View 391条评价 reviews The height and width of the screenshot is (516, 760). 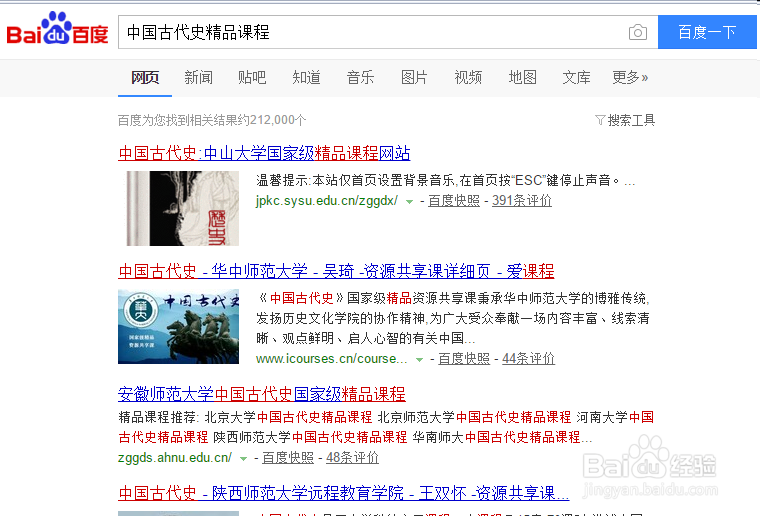point(522,200)
